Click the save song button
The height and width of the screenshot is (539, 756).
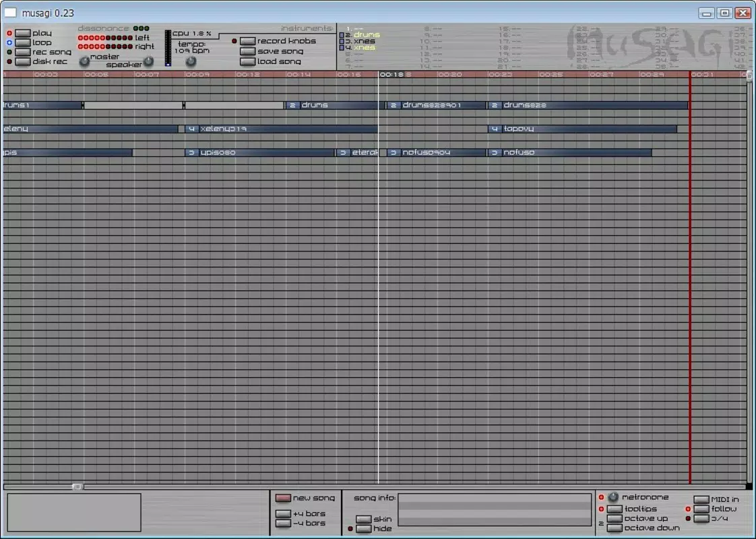tap(247, 51)
